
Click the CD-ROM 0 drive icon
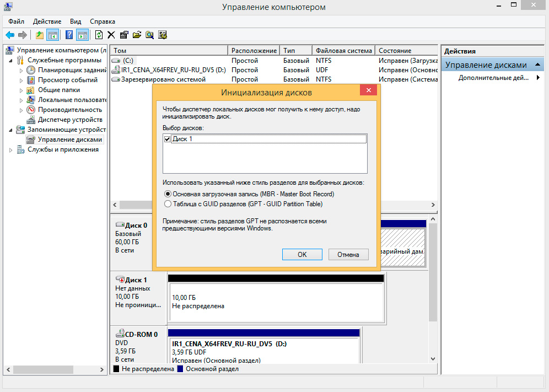120,333
